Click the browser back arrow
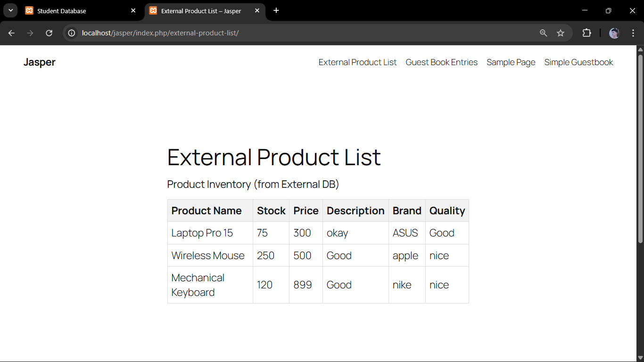 pyautogui.click(x=11, y=33)
